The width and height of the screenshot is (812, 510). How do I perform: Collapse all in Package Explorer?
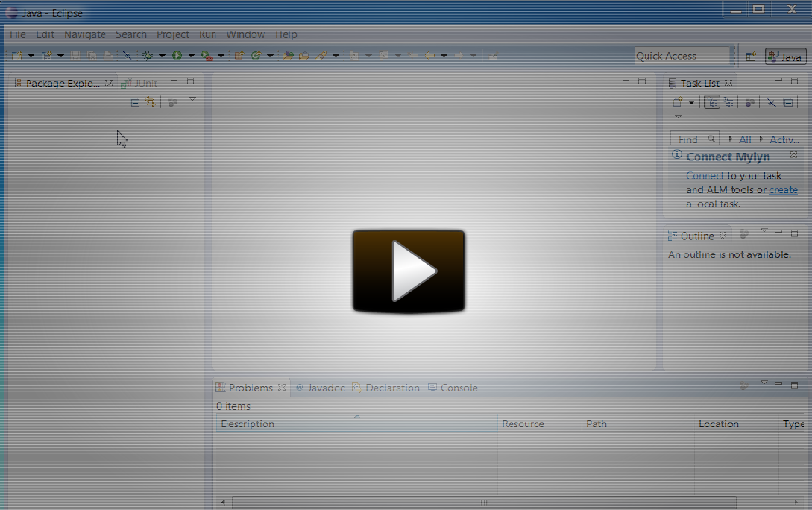(x=135, y=102)
